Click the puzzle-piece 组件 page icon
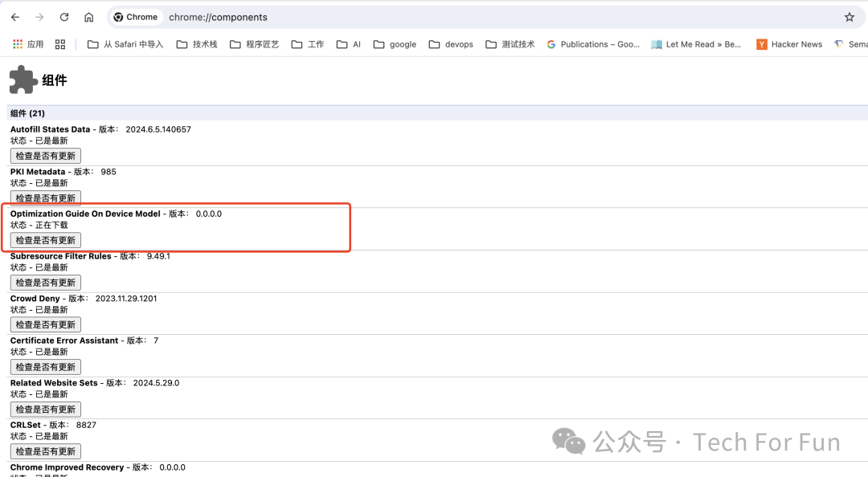The image size is (868, 477). click(x=23, y=79)
